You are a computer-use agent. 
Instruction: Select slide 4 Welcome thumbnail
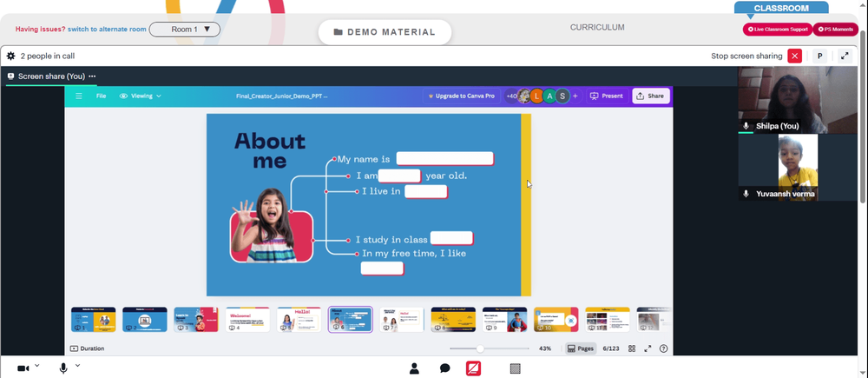(247, 320)
